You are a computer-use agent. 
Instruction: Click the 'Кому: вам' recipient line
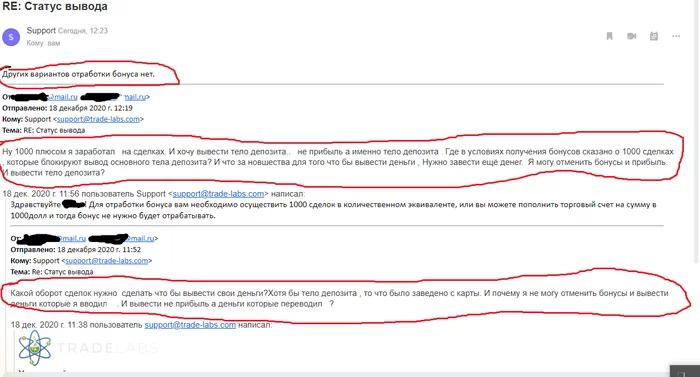(43, 43)
